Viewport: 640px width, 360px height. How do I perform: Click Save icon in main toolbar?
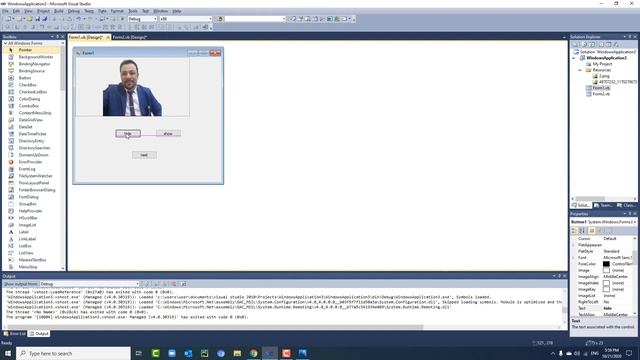tap(37, 19)
